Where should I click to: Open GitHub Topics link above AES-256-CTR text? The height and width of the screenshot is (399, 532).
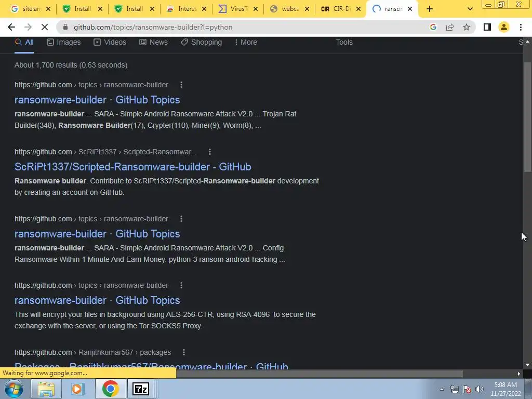point(97,300)
